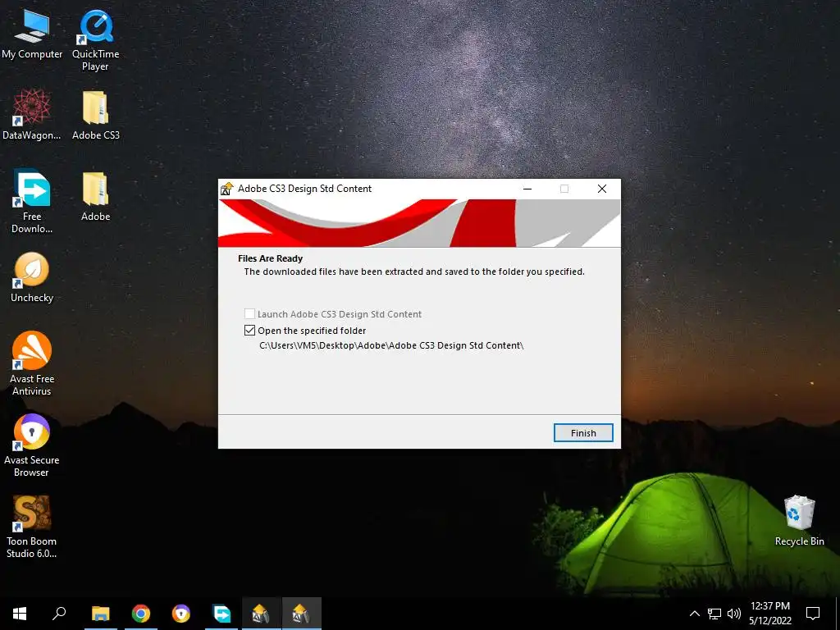840x630 pixels.
Task: Select the DataWagon desktop shortcut
Action: [x=32, y=115]
